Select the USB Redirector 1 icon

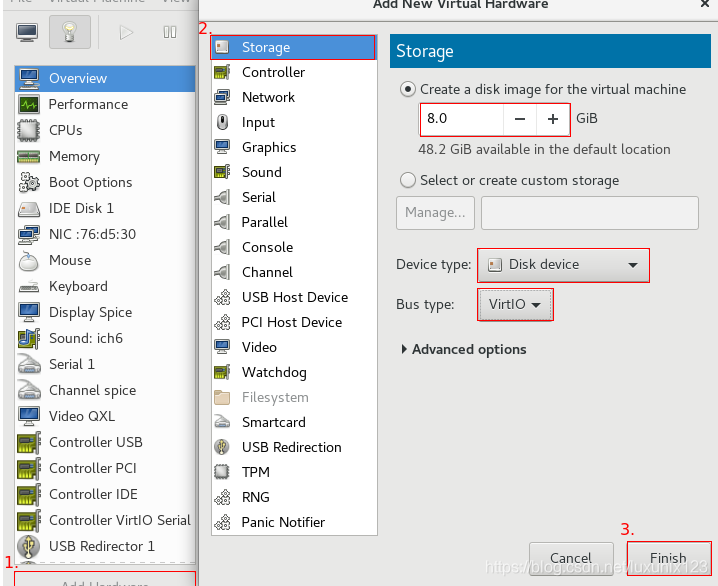[x=28, y=546]
